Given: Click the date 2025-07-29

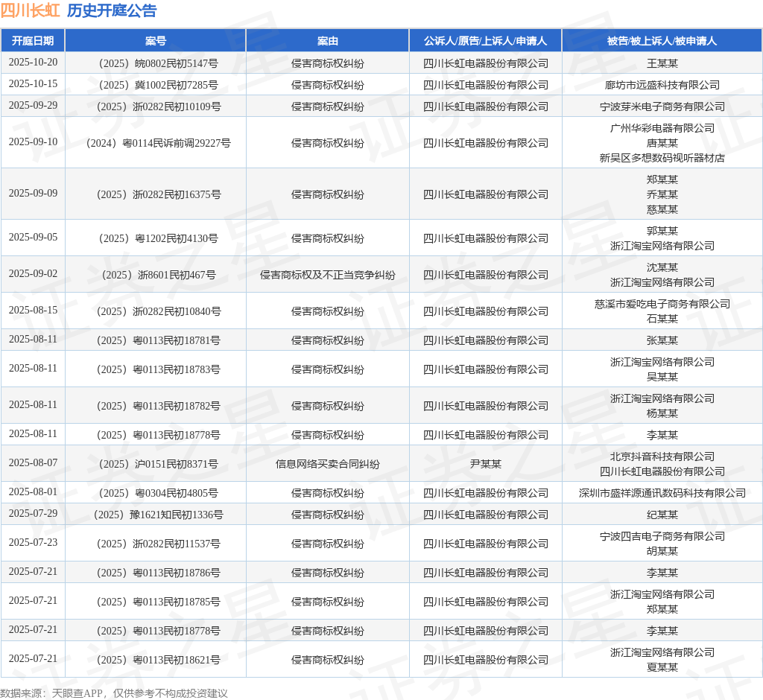Looking at the screenshot, I should (33, 513).
